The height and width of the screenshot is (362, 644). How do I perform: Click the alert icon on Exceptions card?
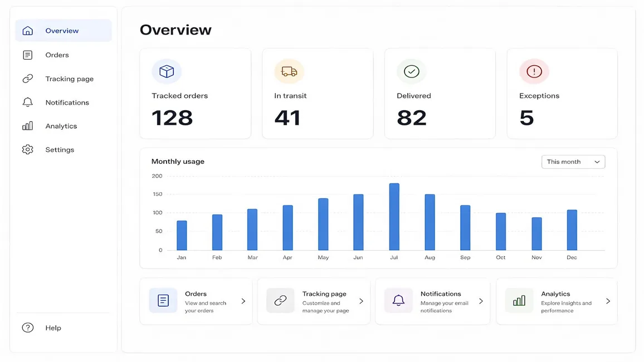click(x=534, y=71)
